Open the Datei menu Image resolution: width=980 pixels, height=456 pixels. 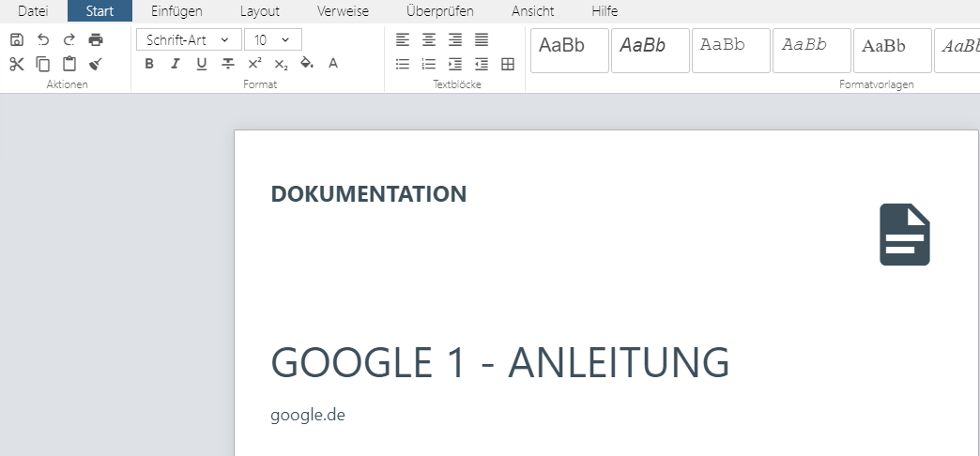click(33, 11)
